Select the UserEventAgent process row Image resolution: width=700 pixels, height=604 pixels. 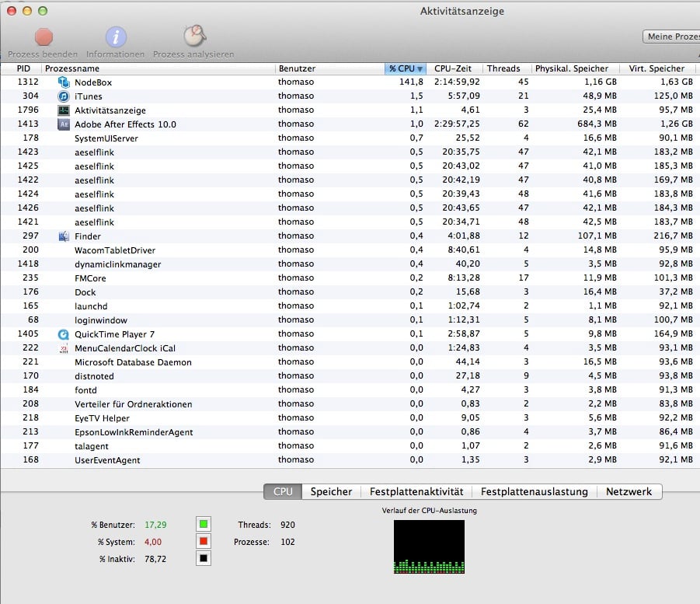[x=348, y=460]
